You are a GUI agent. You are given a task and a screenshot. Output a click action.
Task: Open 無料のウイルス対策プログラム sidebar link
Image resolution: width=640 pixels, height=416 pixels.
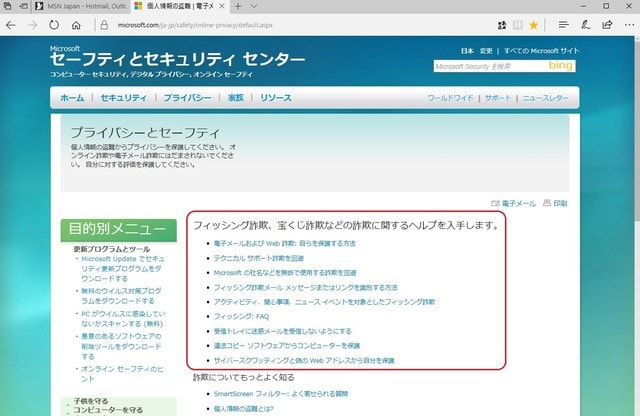[121, 296]
